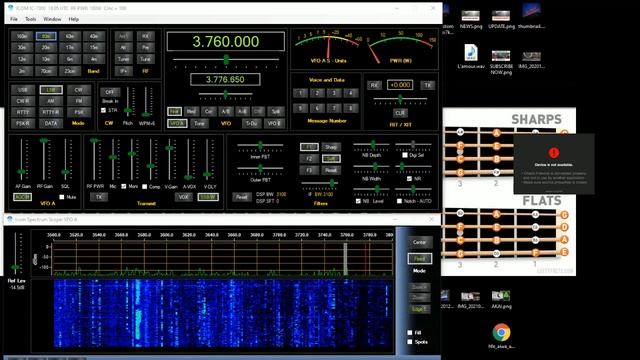The height and width of the screenshot is (360, 640).
Task: Swap VFOs with A/B button
Action: coord(225,111)
